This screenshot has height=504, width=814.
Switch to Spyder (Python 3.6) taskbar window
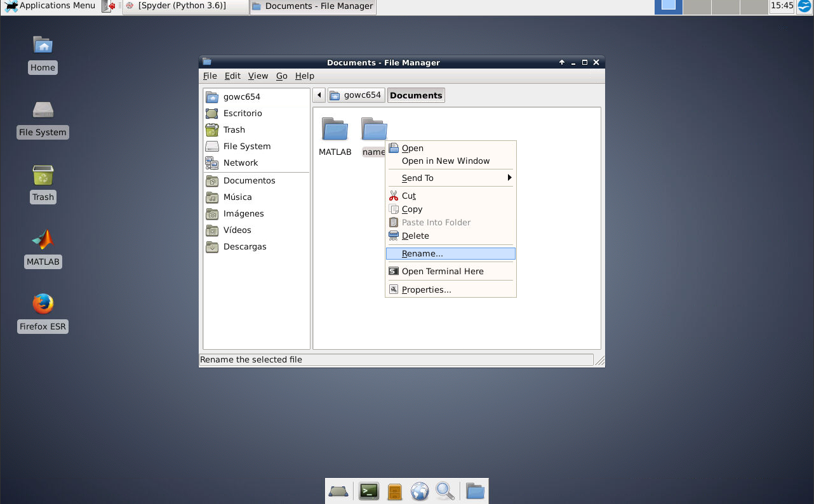pyautogui.click(x=185, y=7)
